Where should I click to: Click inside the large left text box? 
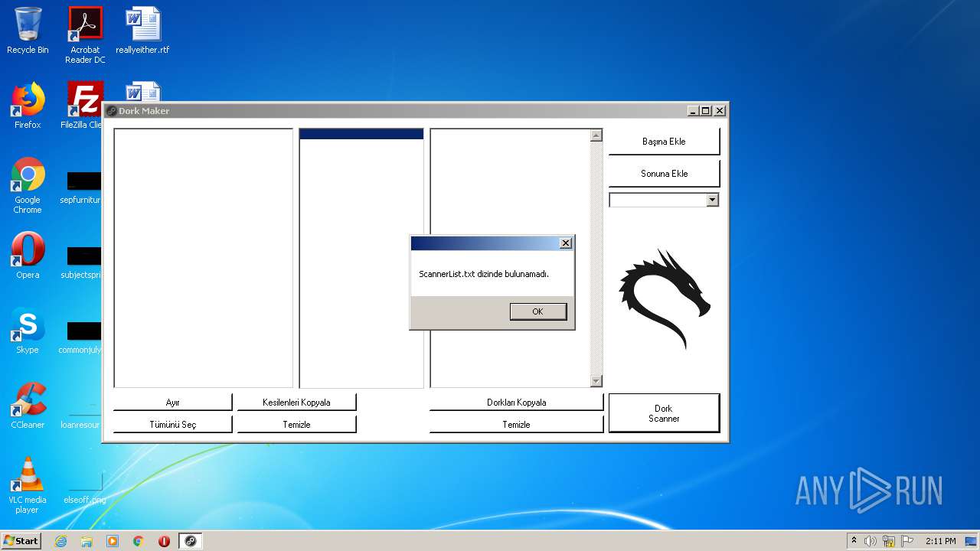(204, 258)
